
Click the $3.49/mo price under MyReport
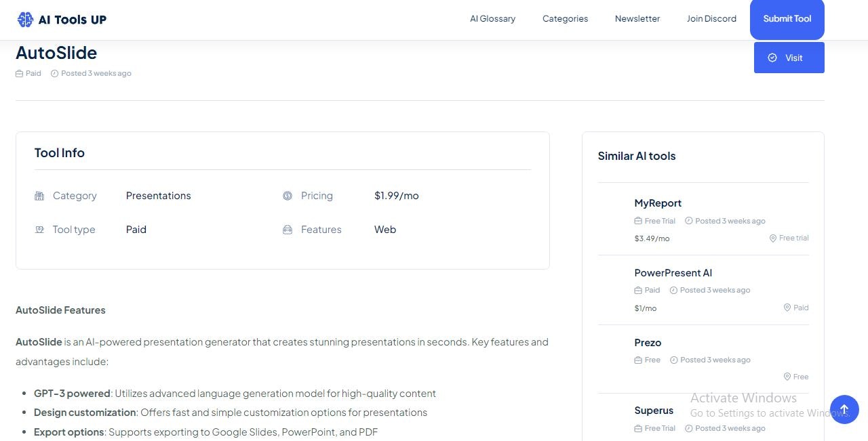[652, 238]
